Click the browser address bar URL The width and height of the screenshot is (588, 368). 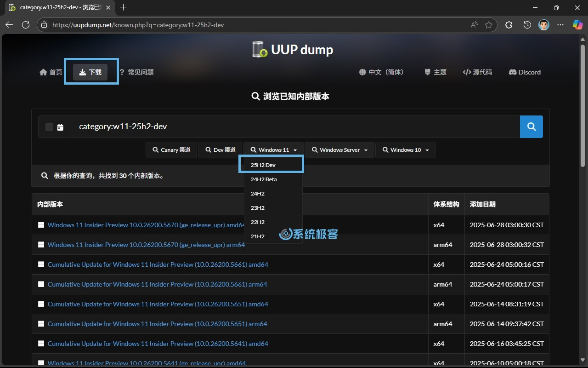click(138, 25)
